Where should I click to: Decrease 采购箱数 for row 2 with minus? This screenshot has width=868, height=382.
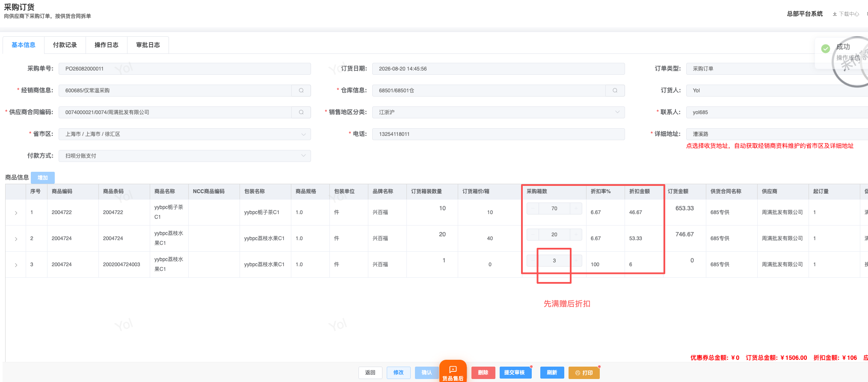point(533,235)
